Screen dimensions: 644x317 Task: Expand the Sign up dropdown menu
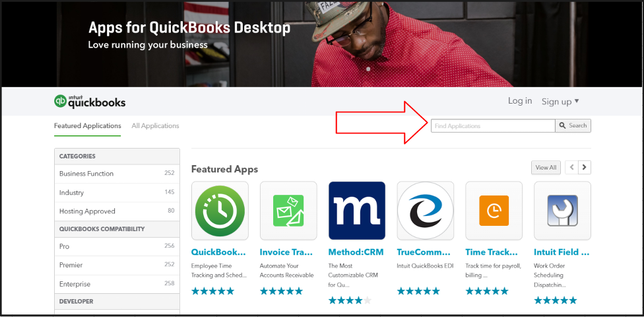(x=560, y=102)
